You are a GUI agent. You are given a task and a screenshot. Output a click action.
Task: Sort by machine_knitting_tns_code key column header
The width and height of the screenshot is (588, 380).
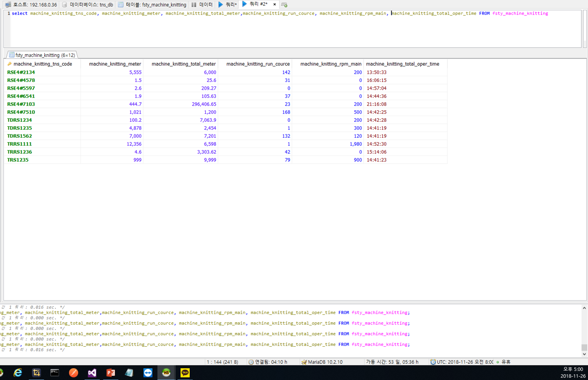click(x=42, y=64)
